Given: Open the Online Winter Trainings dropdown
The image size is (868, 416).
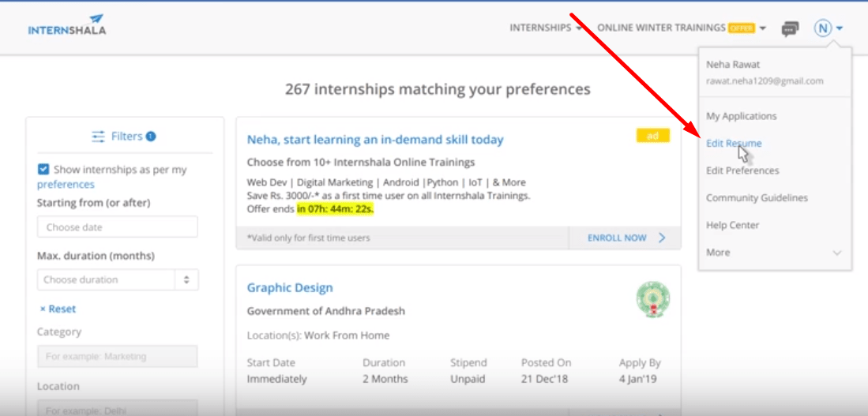Looking at the screenshot, I should coord(681,28).
